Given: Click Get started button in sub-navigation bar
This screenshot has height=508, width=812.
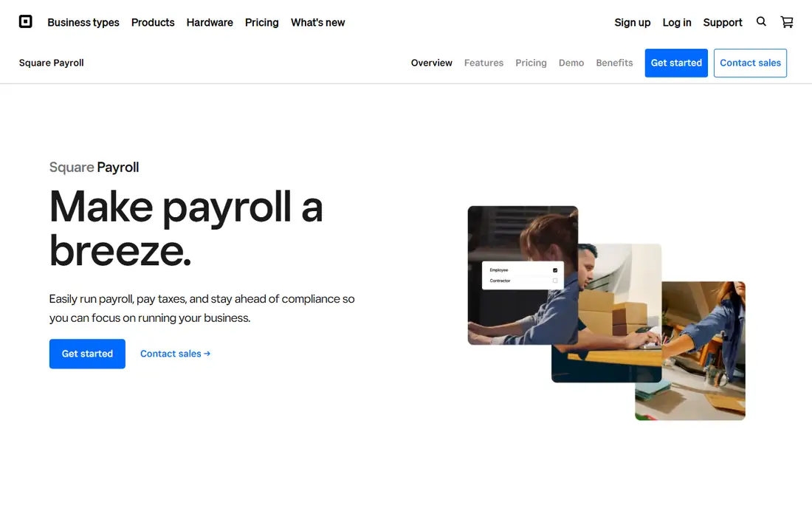Looking at the screenshot, I should [x=676, y=63].
